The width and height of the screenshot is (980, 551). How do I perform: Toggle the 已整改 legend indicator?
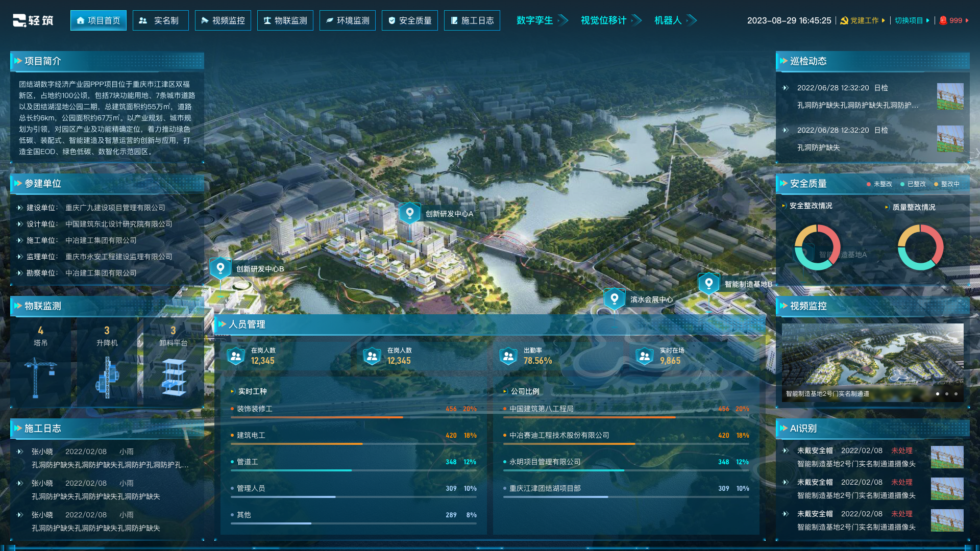point(913,184)
